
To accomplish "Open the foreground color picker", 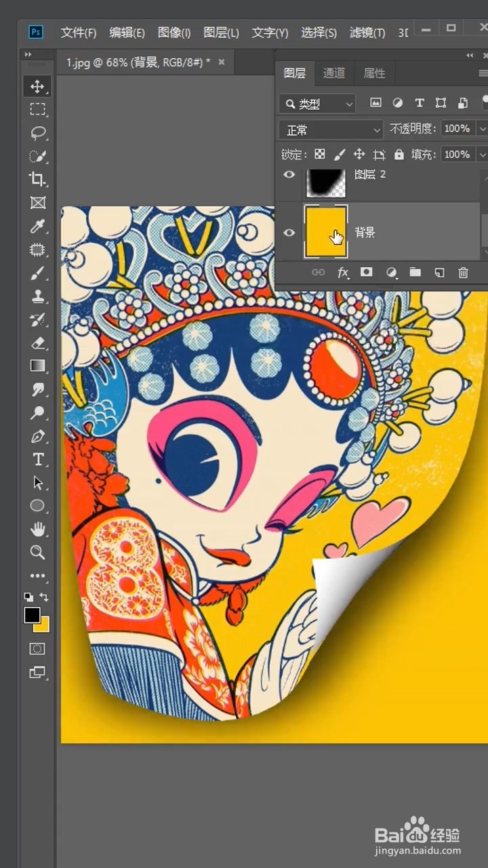I will point(32,615).
